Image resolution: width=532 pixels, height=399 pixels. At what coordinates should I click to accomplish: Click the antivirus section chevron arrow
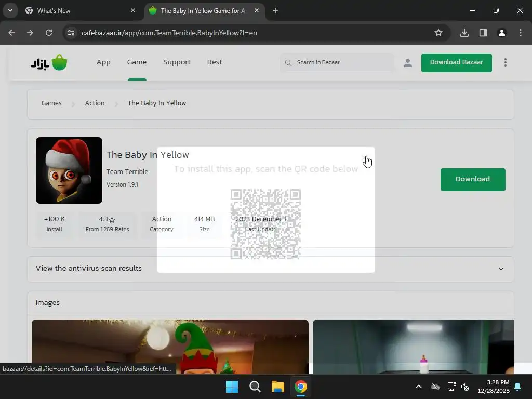tap(501, 269)
